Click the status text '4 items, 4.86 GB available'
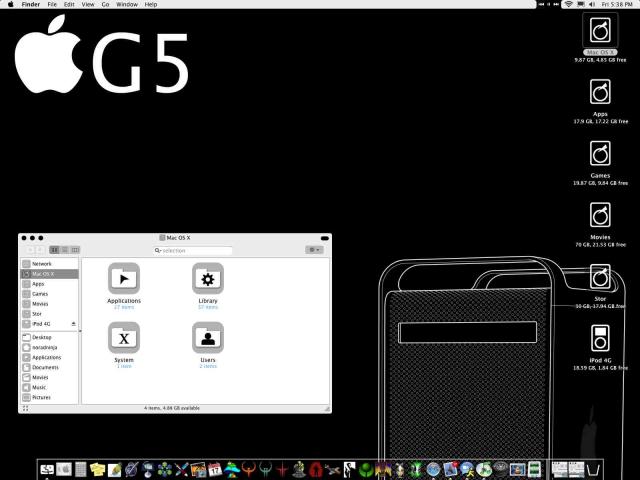 coord(172,408)
